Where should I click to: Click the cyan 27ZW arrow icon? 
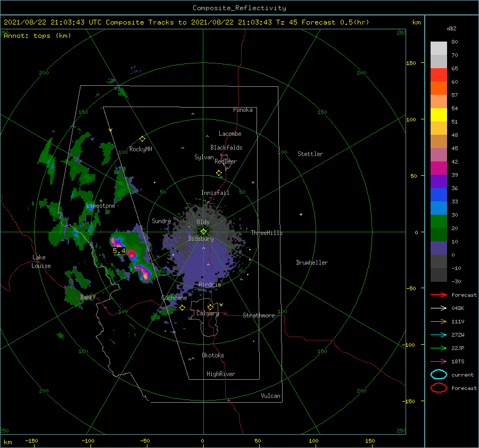(439, 335)
